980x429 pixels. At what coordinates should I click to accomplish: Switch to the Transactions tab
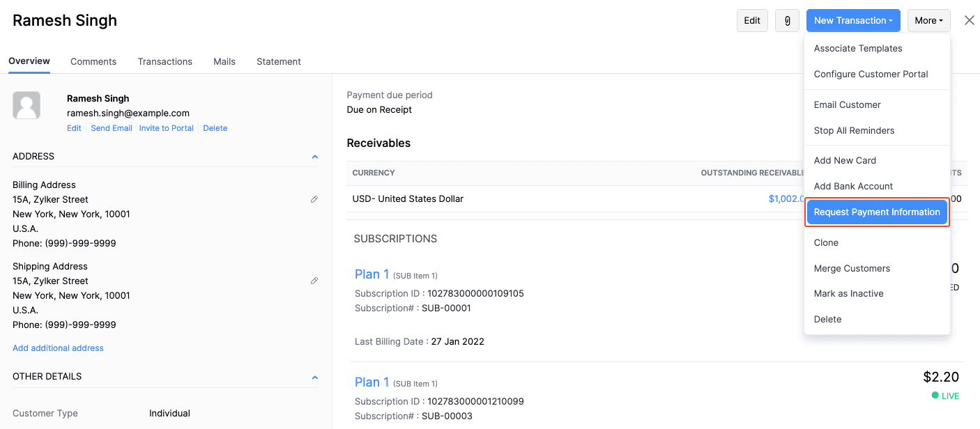164,61
